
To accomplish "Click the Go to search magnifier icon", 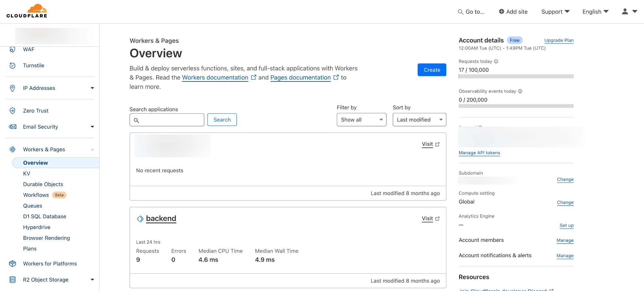I will (461, 12).
